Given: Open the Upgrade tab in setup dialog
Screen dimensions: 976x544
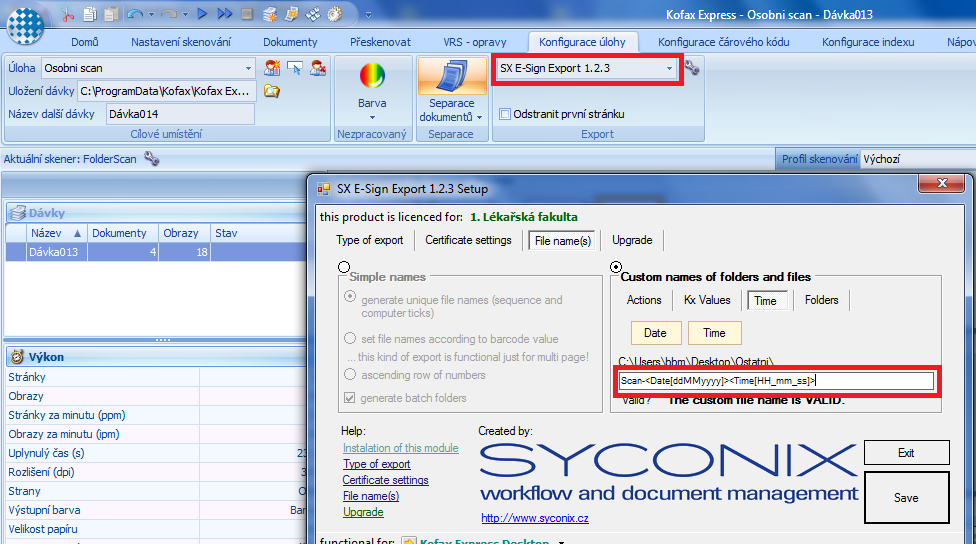Looking at the screenshot, I should tap(632, 240).
